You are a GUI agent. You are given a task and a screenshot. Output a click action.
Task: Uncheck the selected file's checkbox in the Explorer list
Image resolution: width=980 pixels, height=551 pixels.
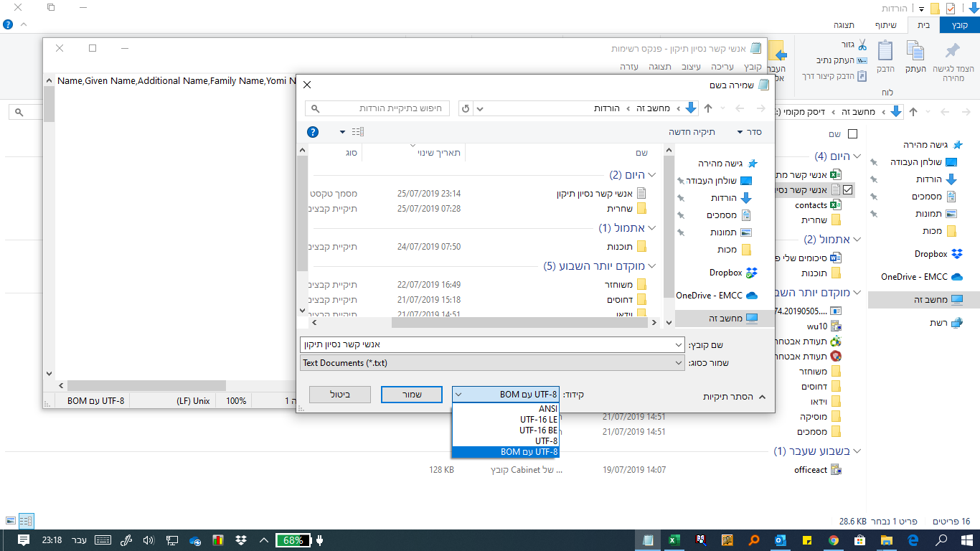coord(847,190)
